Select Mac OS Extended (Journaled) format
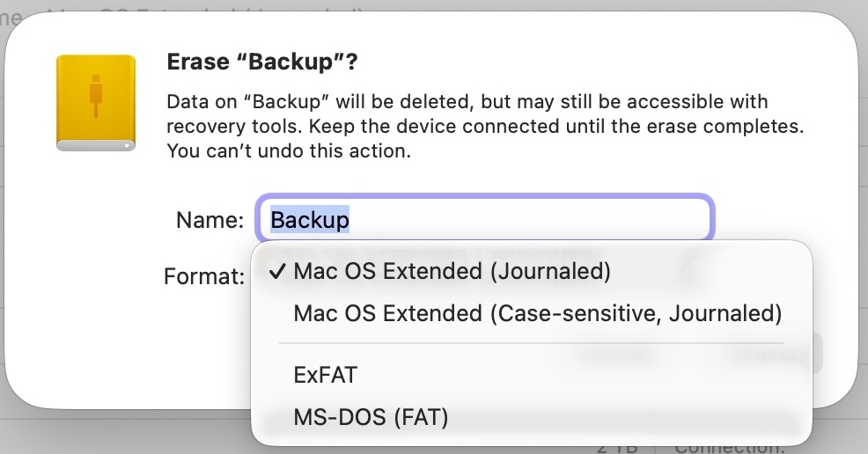Viewport: 868px width, 454px height. (x=452, y=272)
